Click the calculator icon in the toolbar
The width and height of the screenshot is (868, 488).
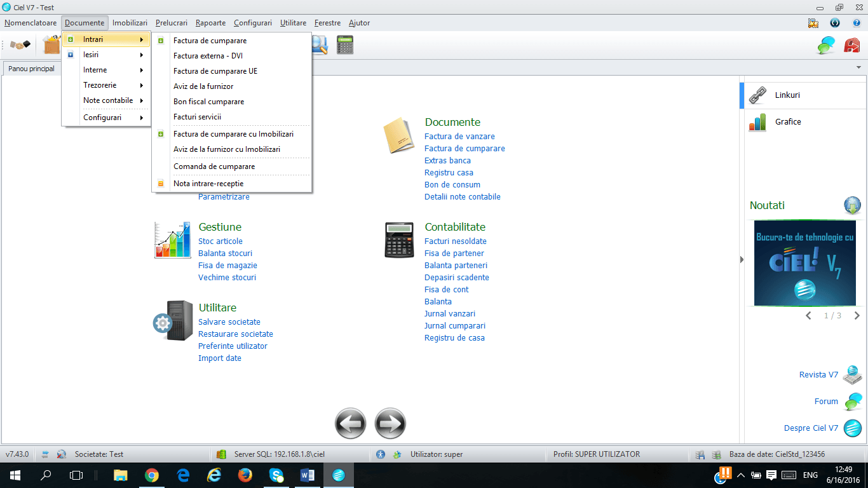(345, 45)
